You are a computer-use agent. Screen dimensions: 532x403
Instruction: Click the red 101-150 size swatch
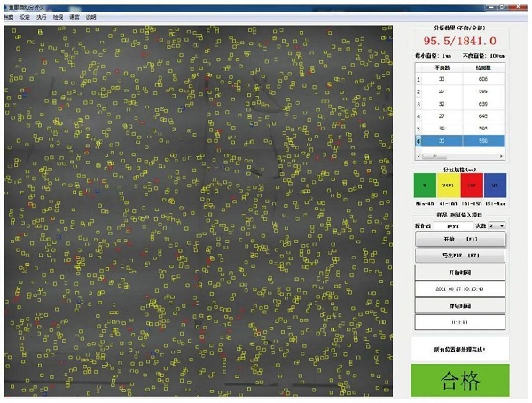(x=472, y=185)
